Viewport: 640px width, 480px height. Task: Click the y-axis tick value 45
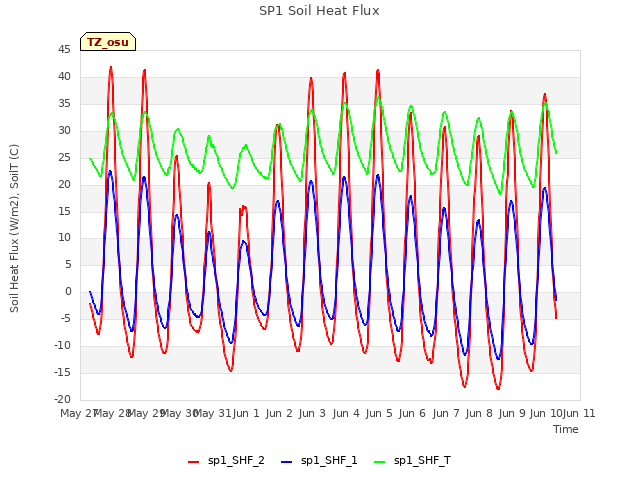click(64, 49)
